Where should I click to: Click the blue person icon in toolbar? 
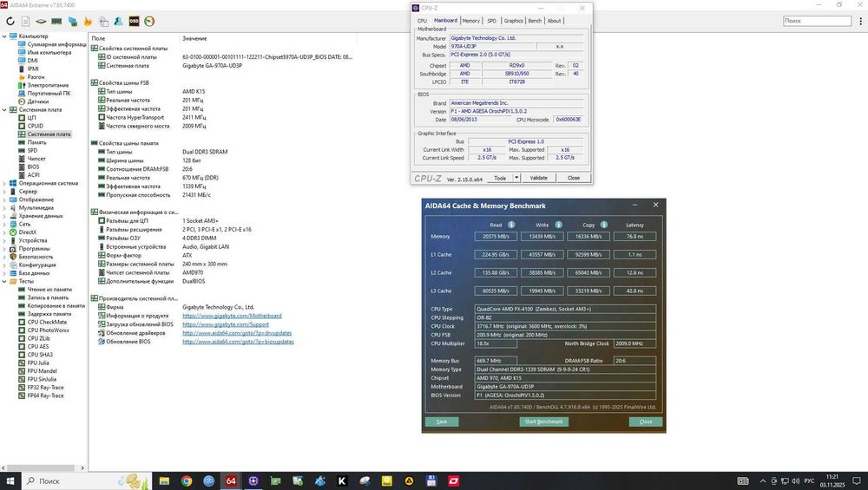118,21
